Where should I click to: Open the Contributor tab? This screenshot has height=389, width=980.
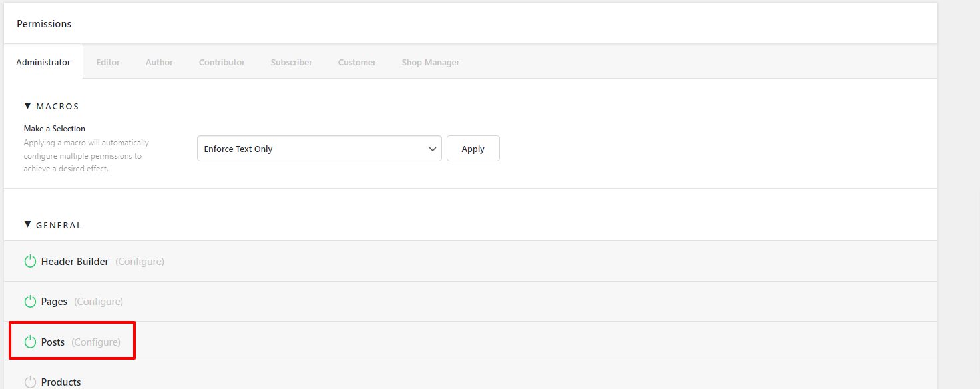click(x=222, y=62)
